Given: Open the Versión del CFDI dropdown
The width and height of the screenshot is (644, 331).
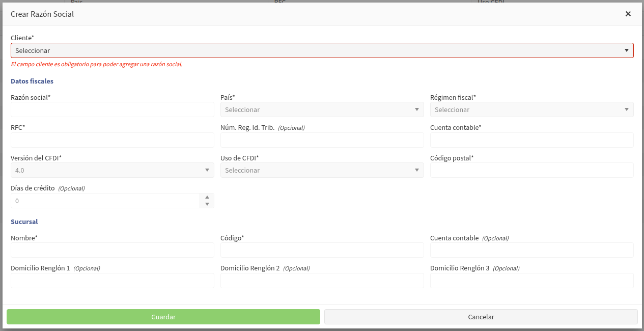Looking at the screenshot, I should pos(113,170).
